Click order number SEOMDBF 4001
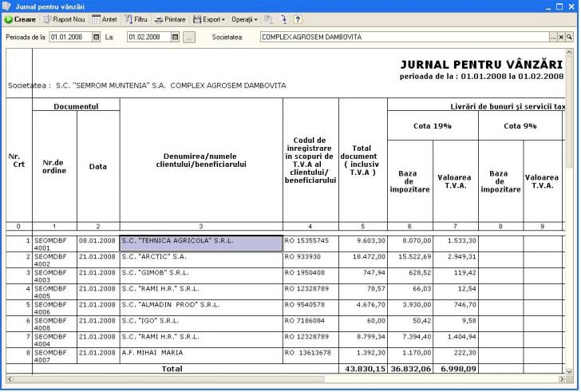Viewport: 581px width, 392px height. point(54,244)
